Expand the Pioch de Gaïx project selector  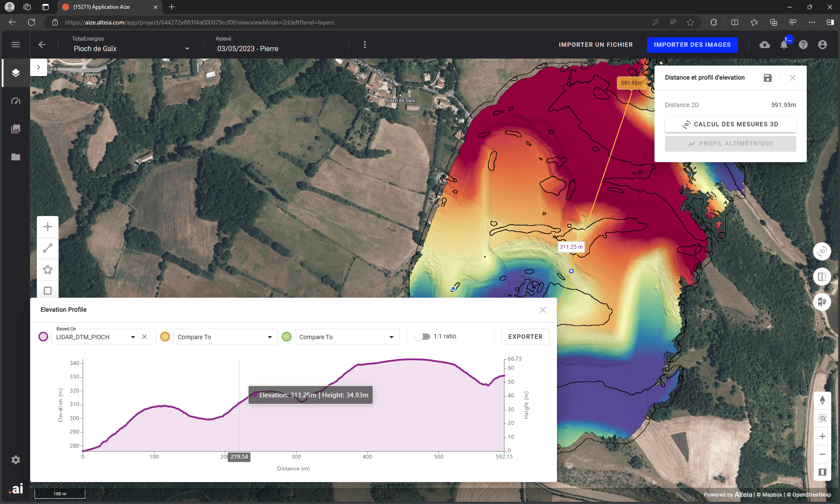click(x=187, y=49)
